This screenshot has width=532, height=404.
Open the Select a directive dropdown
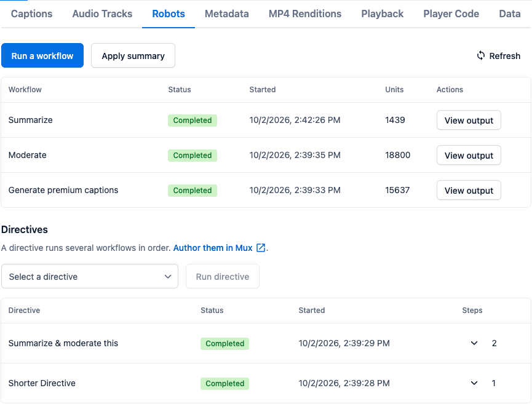[x=90, y=277]
